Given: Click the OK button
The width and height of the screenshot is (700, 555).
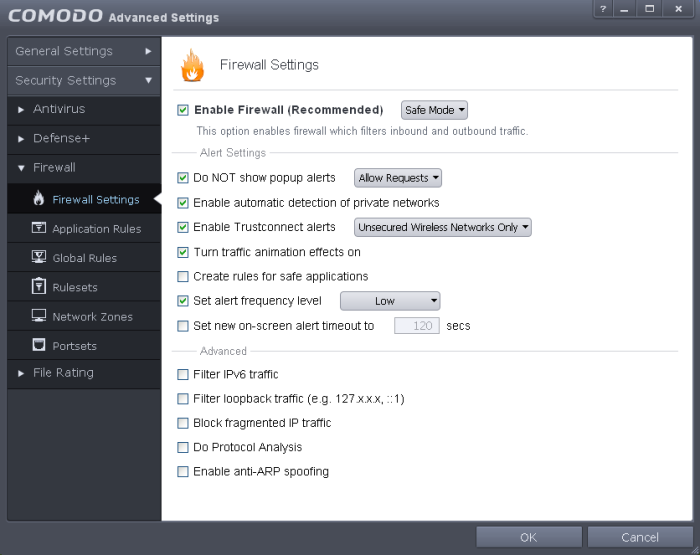Looking at the screenshot, I should (x=529, y=537).
